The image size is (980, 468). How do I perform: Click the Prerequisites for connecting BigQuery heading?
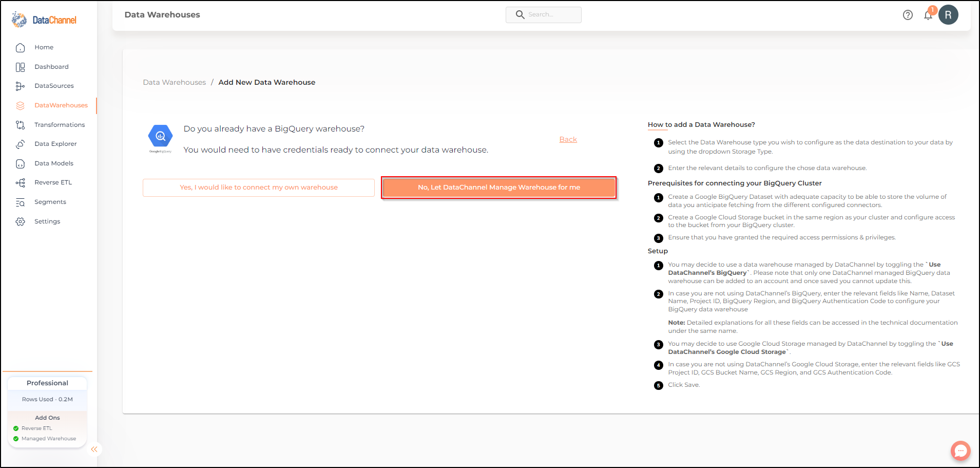coord(735,183)
